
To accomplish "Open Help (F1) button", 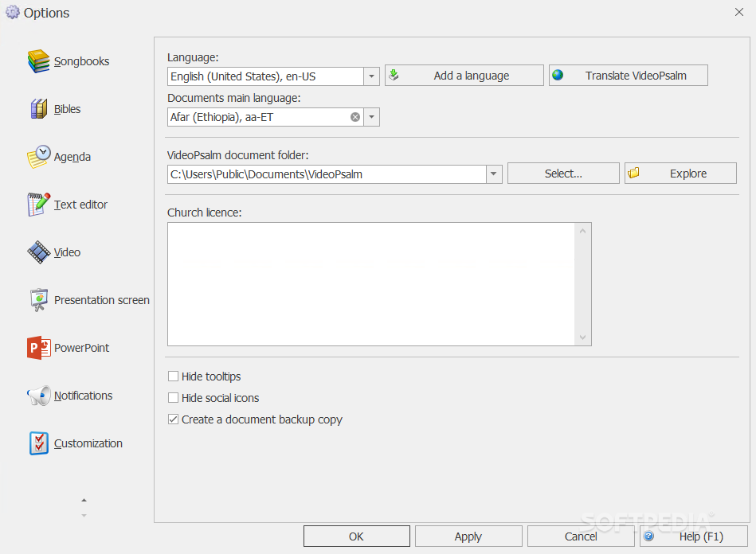I will click(x=693, y=536).
